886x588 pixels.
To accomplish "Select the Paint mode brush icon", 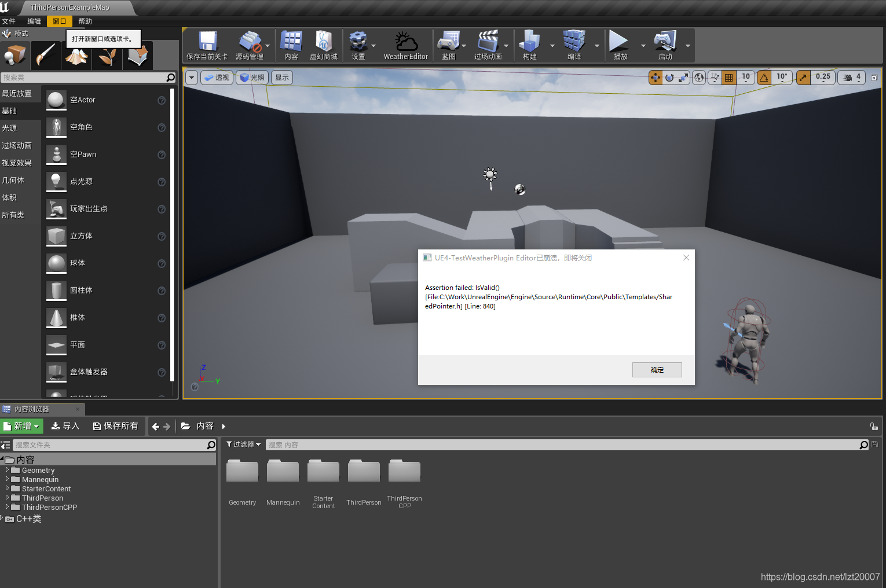I will click(46, 56).
